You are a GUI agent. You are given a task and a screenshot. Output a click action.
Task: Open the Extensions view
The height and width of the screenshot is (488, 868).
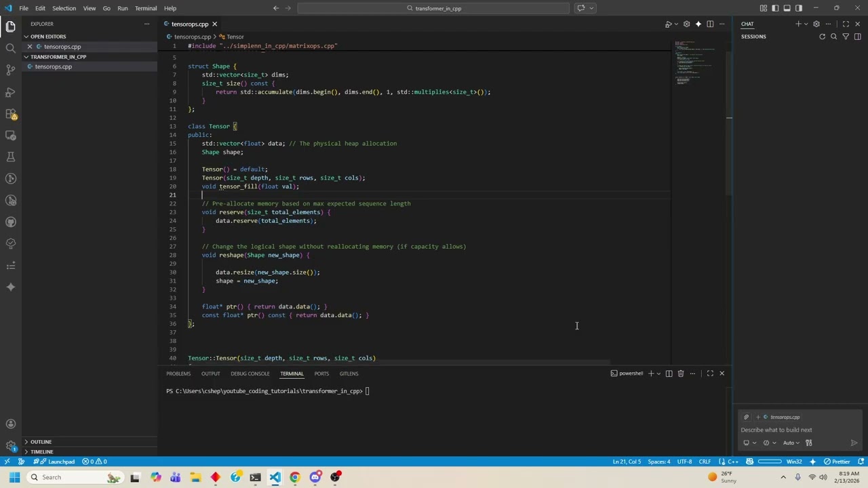[x=10, y=114]
